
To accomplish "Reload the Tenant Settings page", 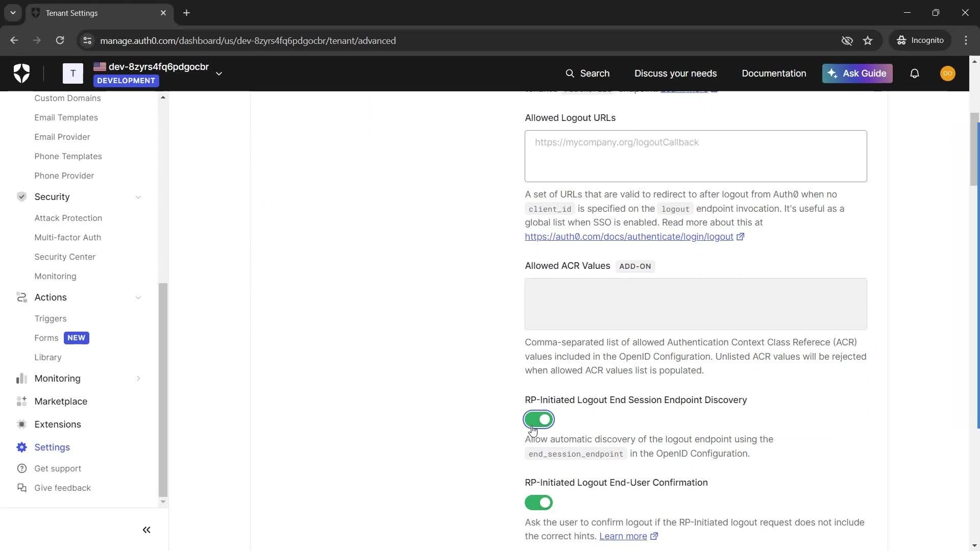I will [60, 40].
